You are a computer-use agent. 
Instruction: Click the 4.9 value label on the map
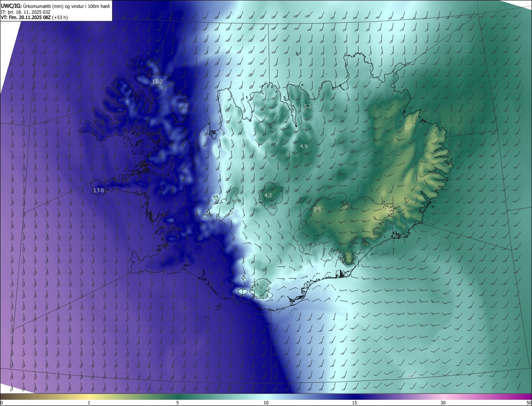(x=303, y=146)
